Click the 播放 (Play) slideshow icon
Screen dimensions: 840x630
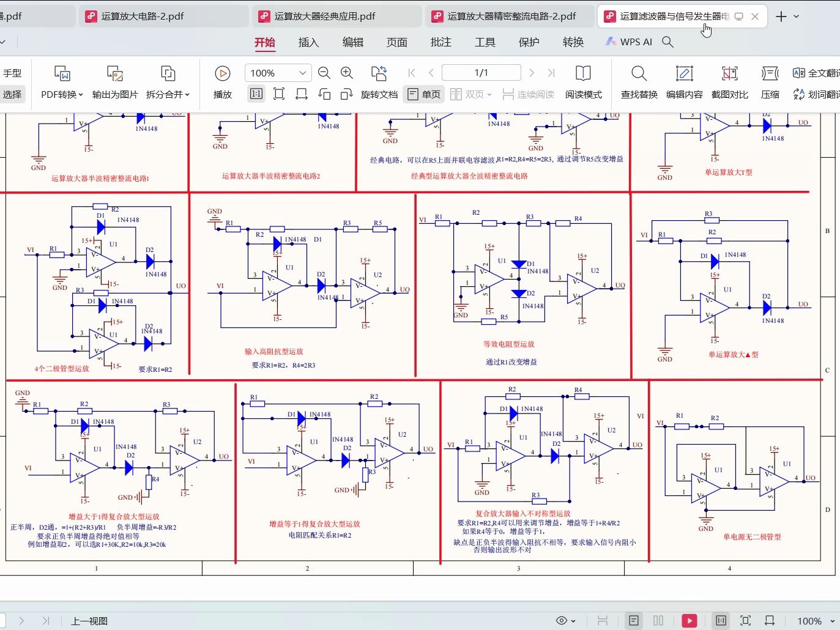tap(223, 73)
